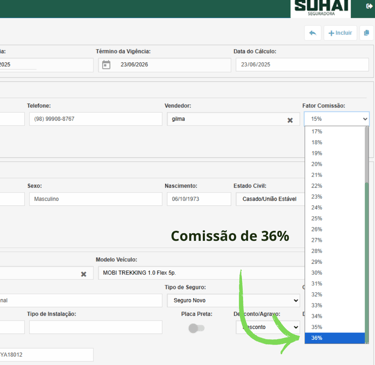375x365 pixels.
Task: Click the Tipo de Instalação field
Action: tap(96, 327)
